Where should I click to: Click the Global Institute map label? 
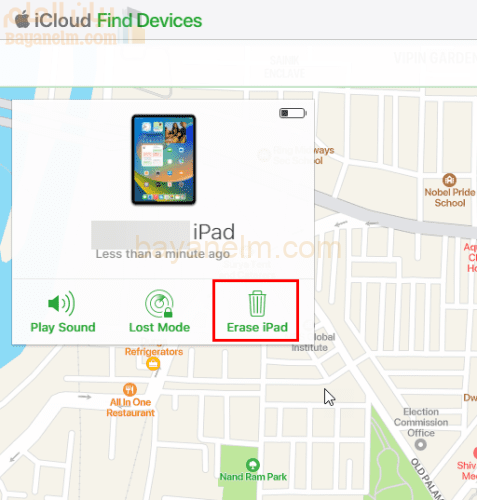312,342
